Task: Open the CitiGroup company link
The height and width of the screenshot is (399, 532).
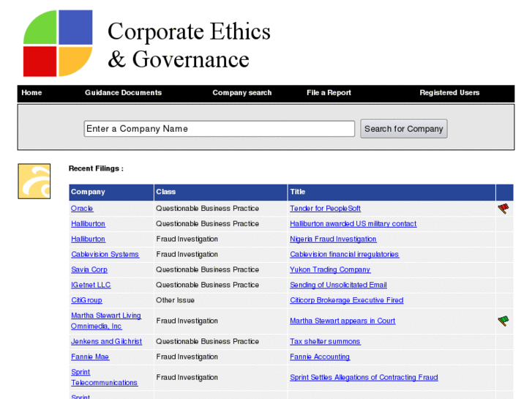Action: pyautogui.click(x=86, y=300)
